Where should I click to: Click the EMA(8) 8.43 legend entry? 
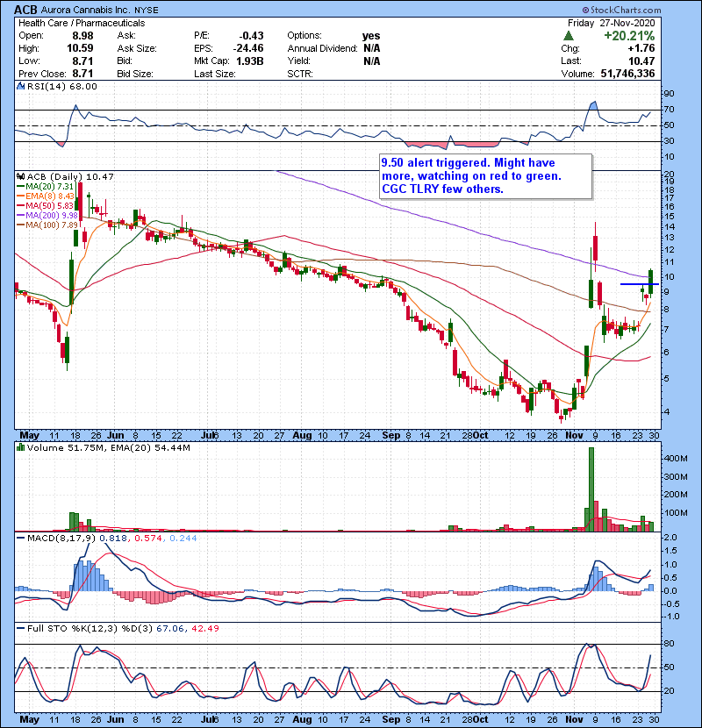click(45, 196)
